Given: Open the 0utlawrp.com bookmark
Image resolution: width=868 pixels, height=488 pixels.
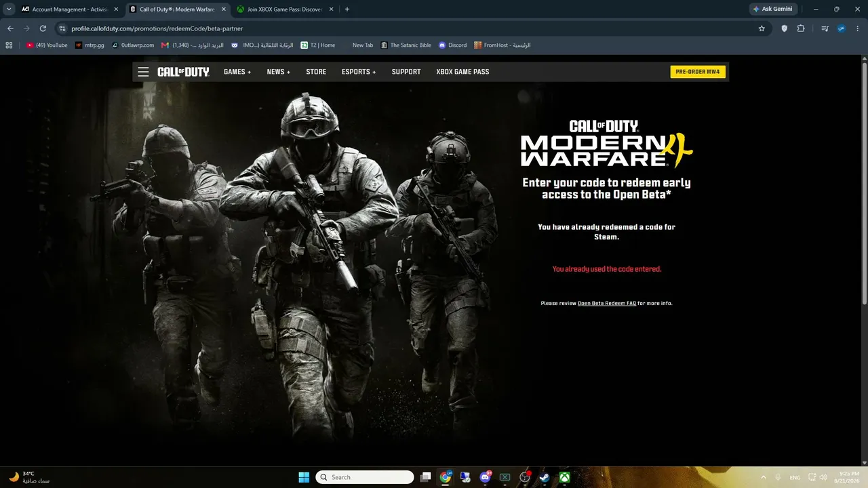Looking at the screenshot, I should point(133,45).
